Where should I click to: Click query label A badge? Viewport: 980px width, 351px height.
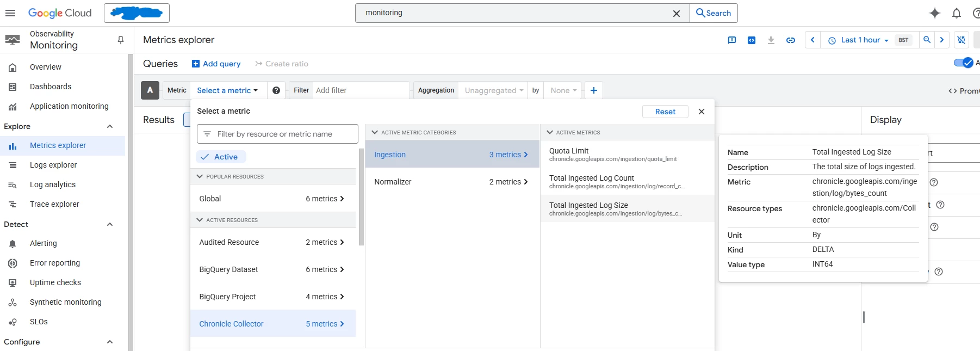click(x=150, y=90)
